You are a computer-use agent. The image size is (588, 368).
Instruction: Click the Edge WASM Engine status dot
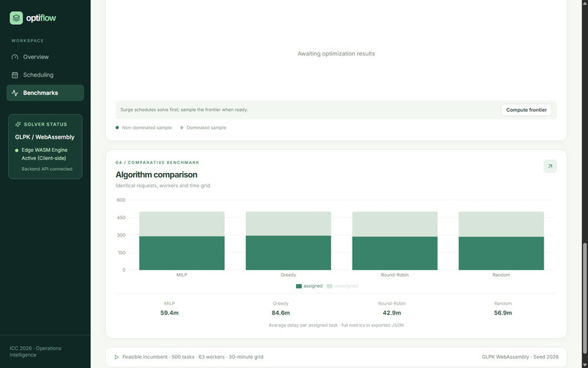(x=17, y=150)
